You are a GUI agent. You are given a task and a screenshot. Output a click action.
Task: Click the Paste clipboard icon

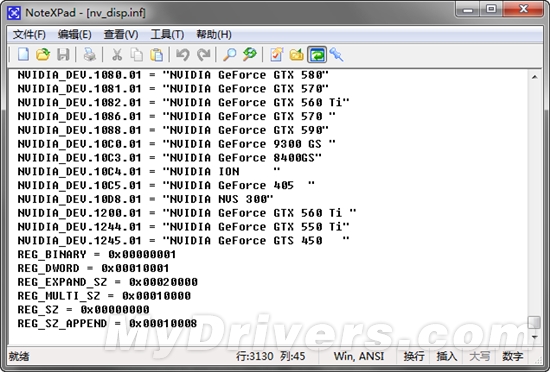(x=156, y=55)
